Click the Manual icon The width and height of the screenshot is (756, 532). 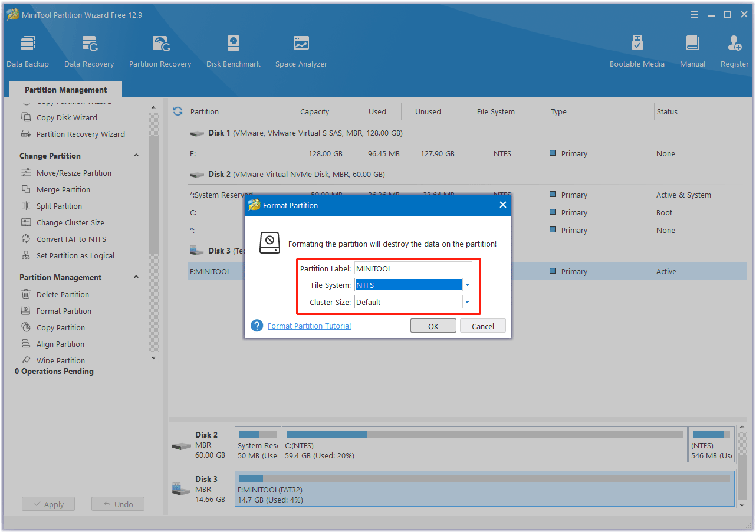click(x=692, y=50)
